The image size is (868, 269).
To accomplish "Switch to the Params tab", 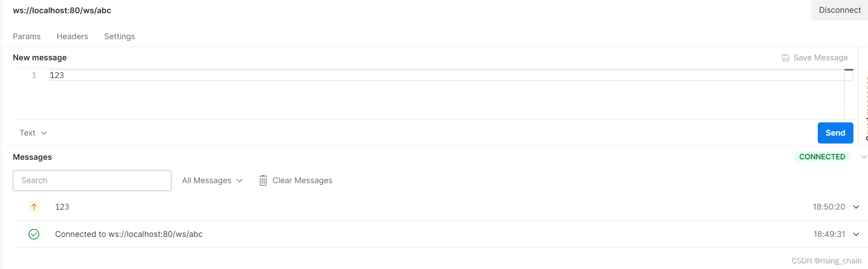I will pyautogui.click(x=26, y=37).
